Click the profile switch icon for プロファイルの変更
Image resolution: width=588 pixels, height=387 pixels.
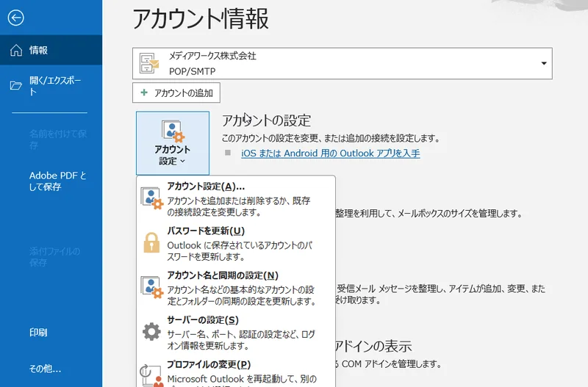(152, 376)
